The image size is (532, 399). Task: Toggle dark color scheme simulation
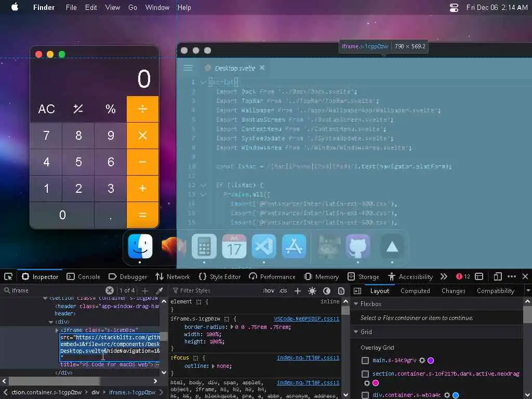[x=327, y=290]
